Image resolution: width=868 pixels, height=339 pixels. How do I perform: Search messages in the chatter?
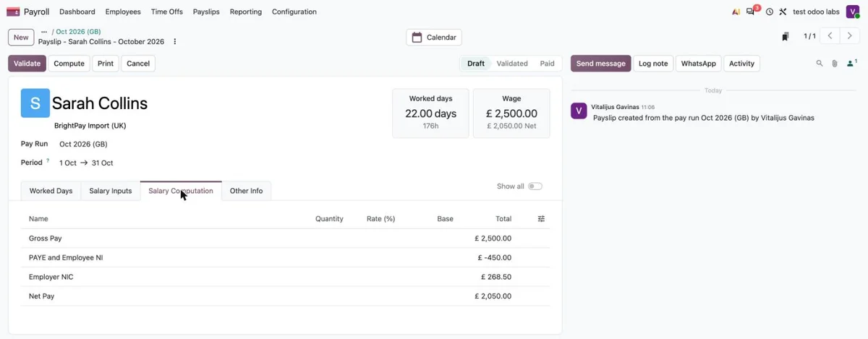pos(820,64)
